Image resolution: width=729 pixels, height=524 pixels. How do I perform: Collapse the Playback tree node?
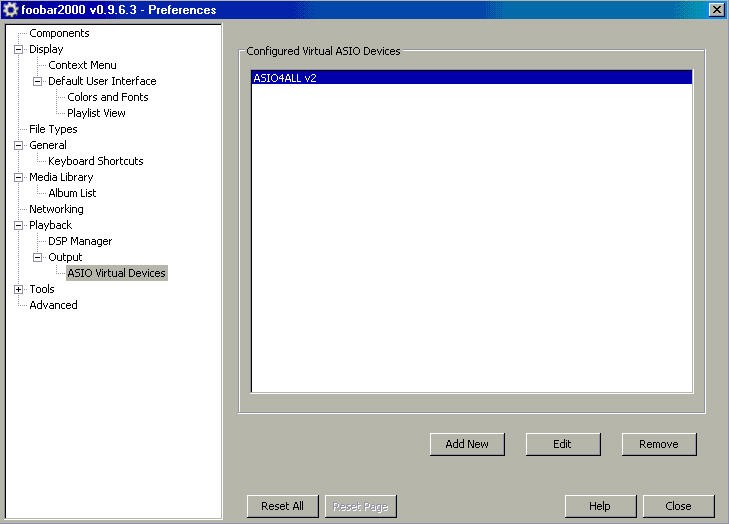coord(19,226)
